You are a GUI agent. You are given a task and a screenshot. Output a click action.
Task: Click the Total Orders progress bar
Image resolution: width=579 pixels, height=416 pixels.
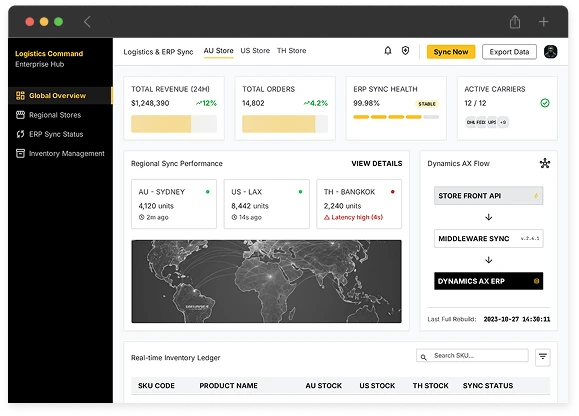point(285,124)
